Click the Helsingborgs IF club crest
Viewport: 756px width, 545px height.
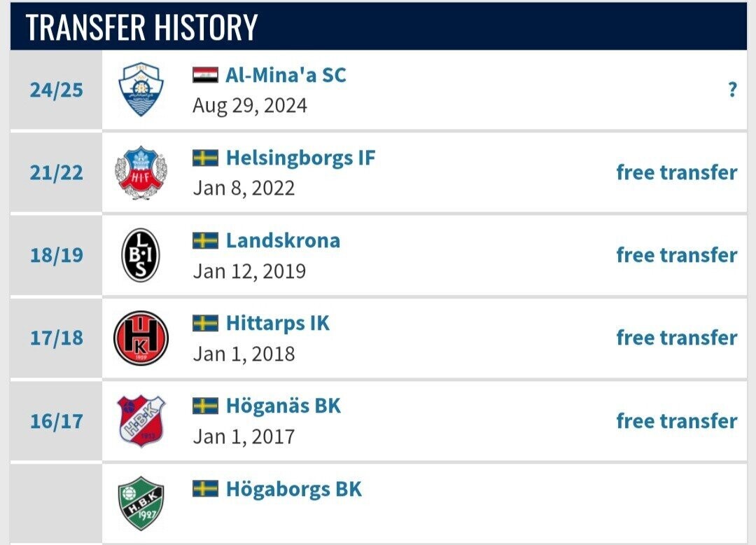(141, 172)
